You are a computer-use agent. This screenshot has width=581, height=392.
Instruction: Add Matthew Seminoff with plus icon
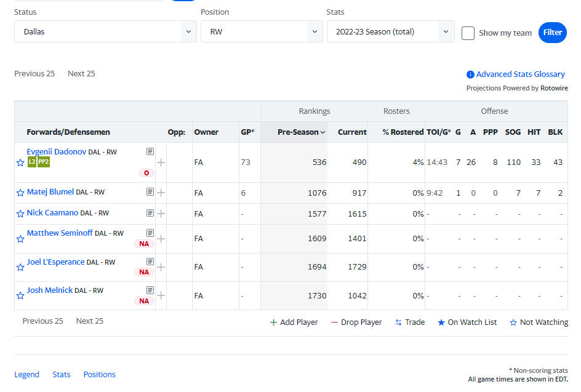click(x=161, y=239)
